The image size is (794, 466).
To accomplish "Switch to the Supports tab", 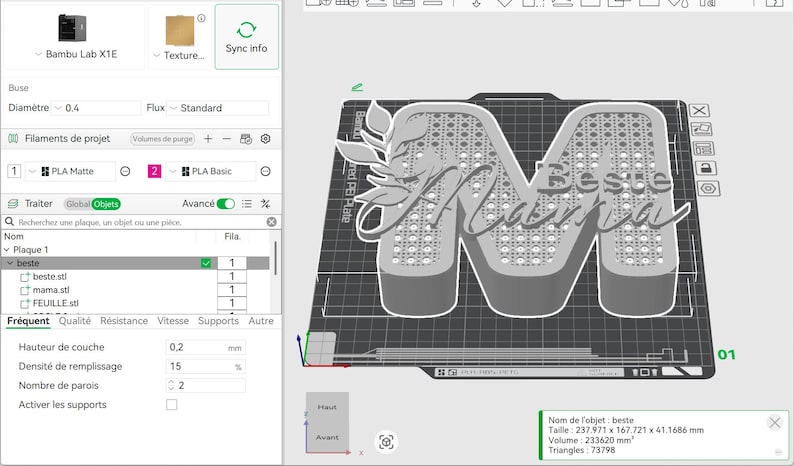I will click(x=218, y=321).
